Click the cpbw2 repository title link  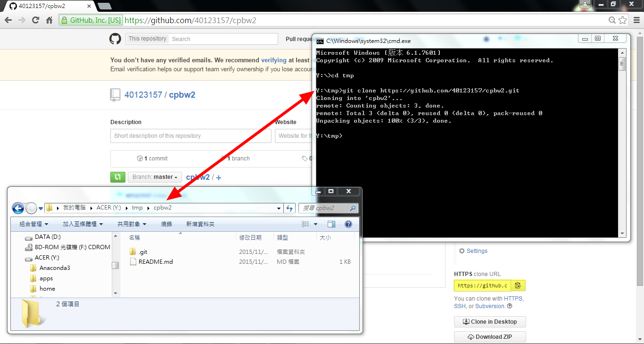click(182, 95)
